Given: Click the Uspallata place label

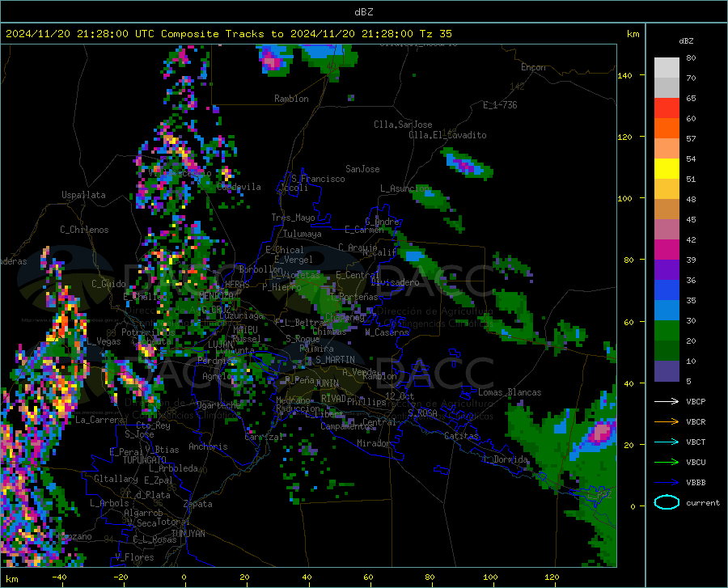Looking at the screenshot, I should pos(83,195).
